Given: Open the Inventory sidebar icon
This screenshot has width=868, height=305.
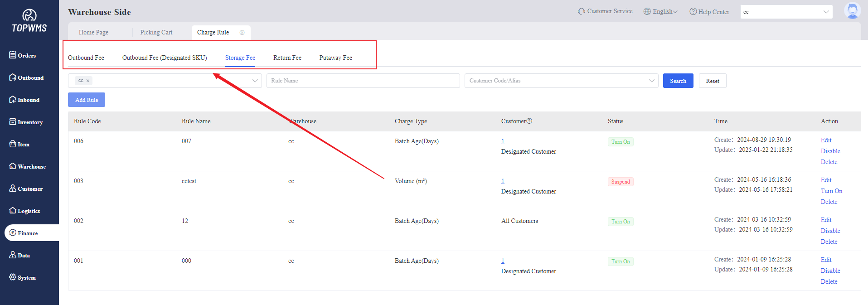Looking at the screenshot, I should pyautogui.click(x=13, y=121).
